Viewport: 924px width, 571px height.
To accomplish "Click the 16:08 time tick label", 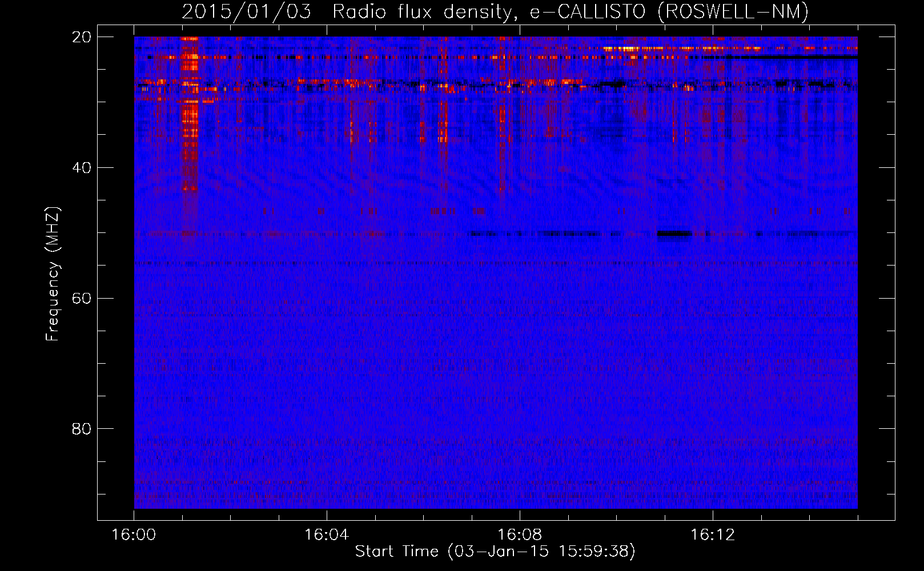I will point(520,535).
